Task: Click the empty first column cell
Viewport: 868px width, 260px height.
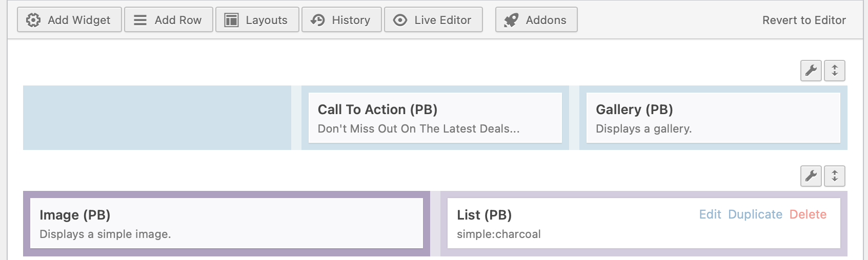Action: (x=157, y=118)
